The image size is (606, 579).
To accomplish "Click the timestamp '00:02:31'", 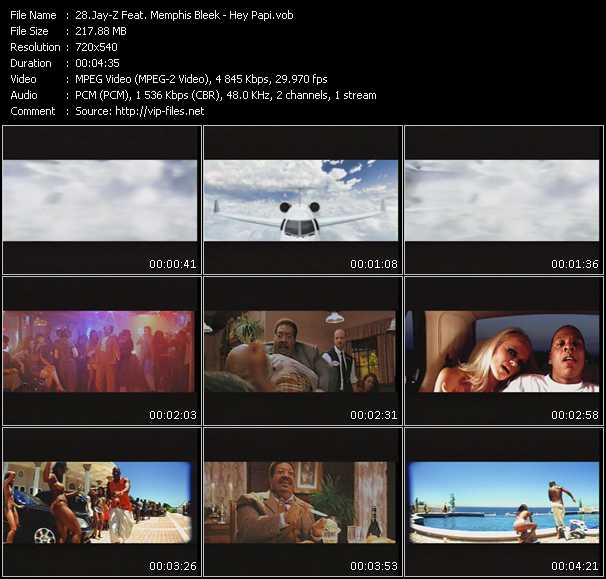I will [374, 415].
